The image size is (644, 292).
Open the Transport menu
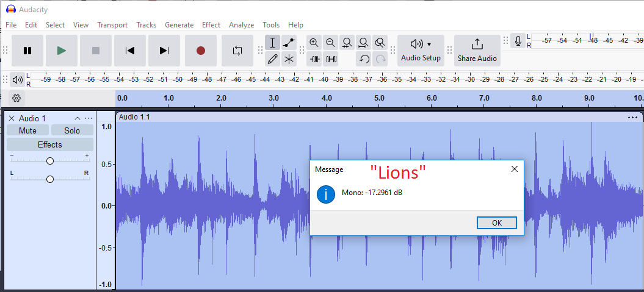[x=112, y=25]
